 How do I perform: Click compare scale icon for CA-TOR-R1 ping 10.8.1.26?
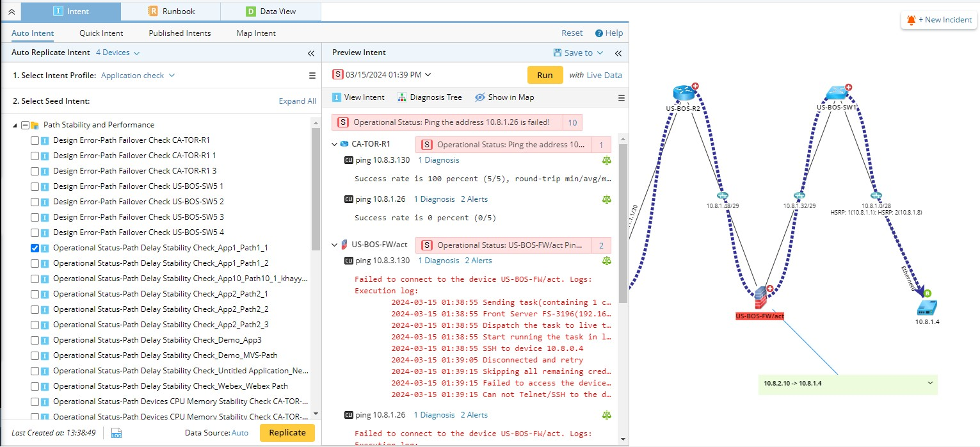click(607, 199)
